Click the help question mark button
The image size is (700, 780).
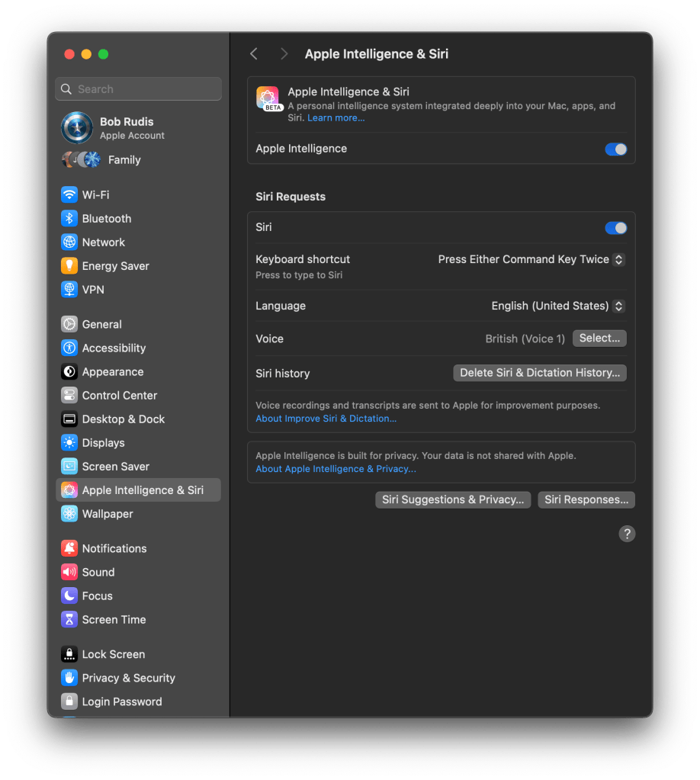(x=627, y=534)
